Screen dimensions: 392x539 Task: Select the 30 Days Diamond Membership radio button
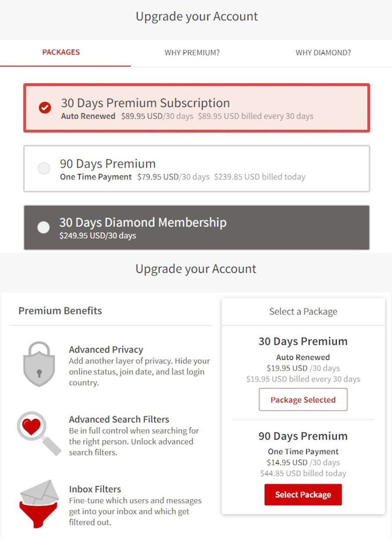(44, 227)
